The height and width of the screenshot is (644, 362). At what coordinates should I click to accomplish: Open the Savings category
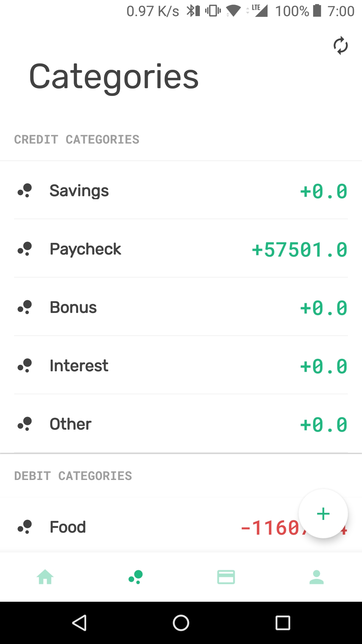coord(79,191)
